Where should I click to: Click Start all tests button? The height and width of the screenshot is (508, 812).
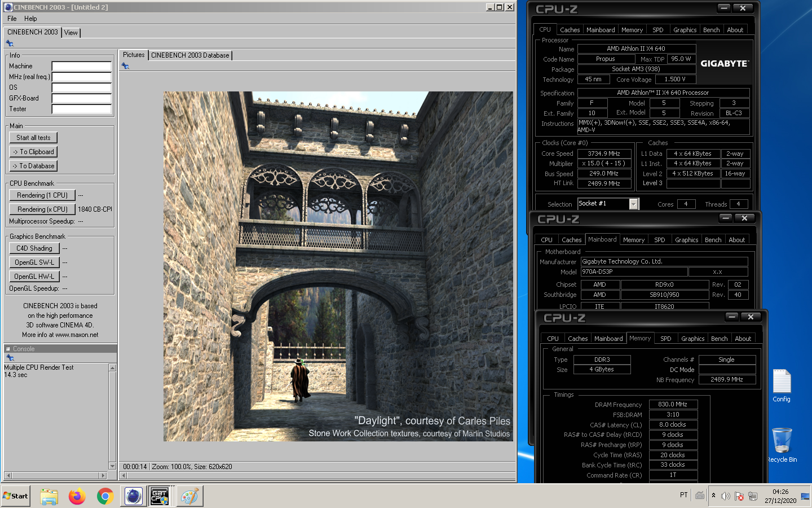(33, 138)
